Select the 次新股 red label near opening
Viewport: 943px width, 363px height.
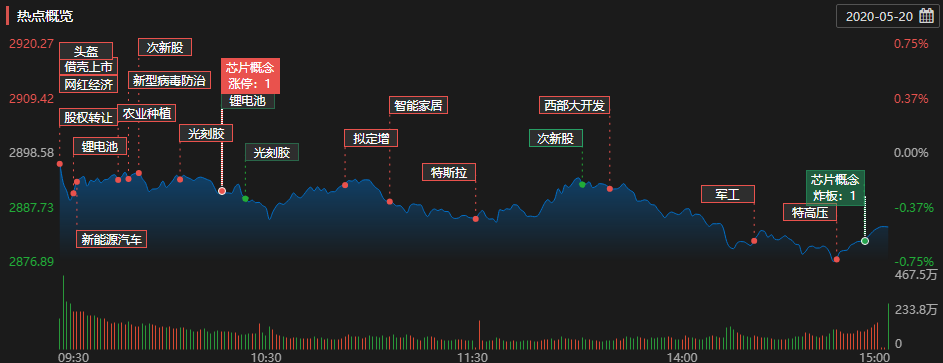165,47
